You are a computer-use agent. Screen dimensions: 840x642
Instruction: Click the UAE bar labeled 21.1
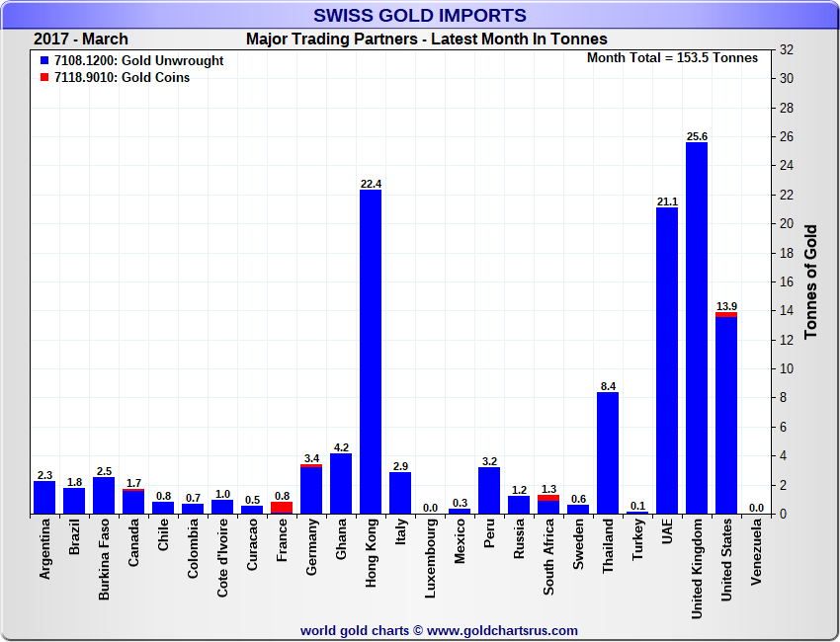667,361
